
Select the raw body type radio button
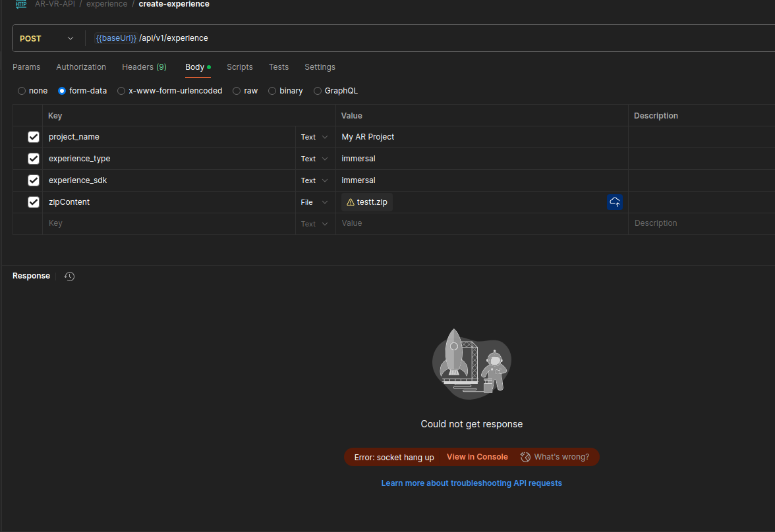pos(237,91)
